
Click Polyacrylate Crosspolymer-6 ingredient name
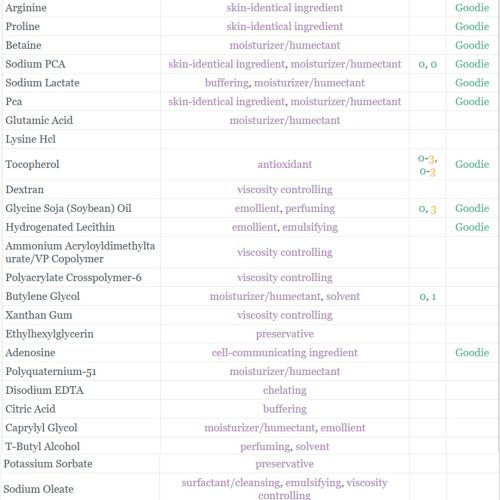(73, 277)
